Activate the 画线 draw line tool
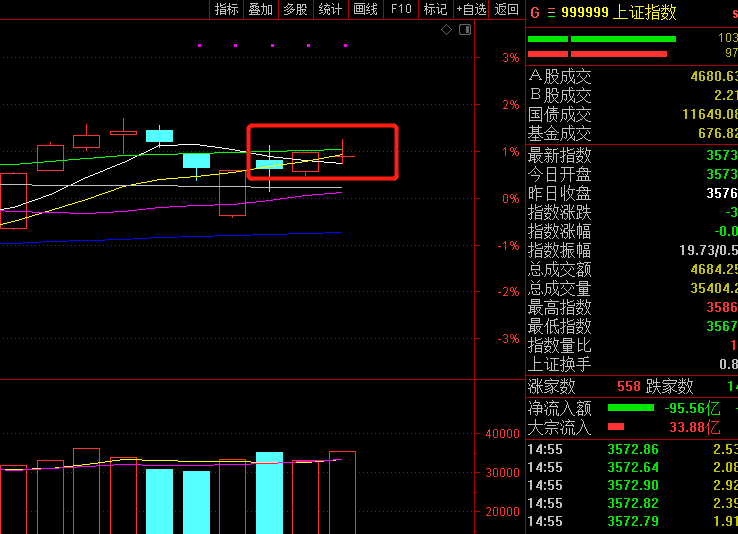This screenshot has height=534, width=738. coord(365,9)
